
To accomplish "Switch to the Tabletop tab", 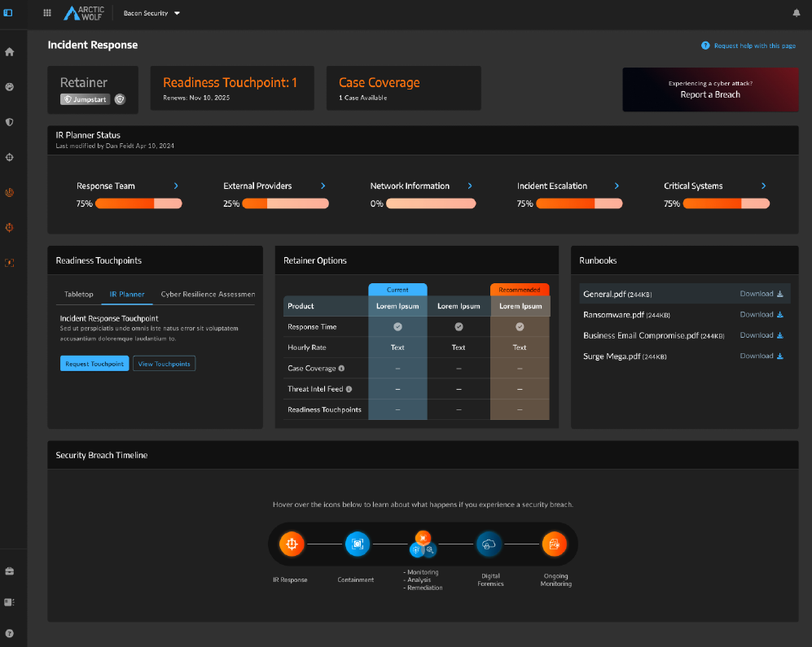I will pos(79,295).
